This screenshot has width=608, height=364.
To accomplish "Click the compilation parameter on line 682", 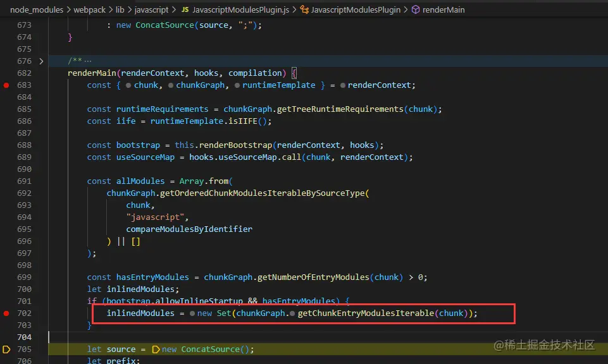I will pos(255,73).
